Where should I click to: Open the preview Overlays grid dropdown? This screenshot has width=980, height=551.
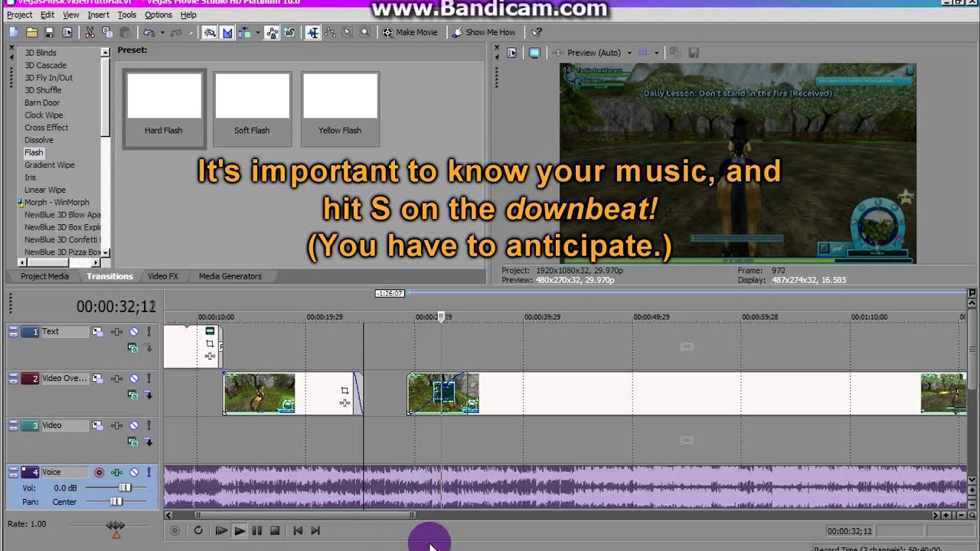pos(656,53)
